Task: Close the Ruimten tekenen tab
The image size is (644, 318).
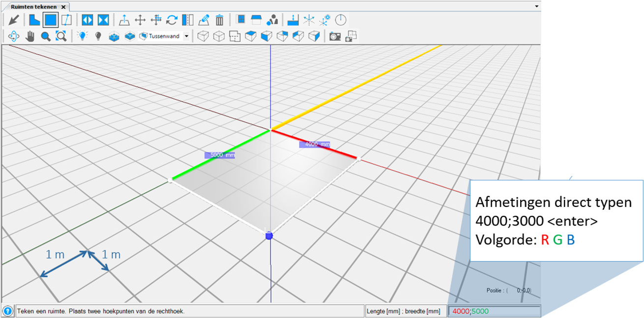Action: 63,7
